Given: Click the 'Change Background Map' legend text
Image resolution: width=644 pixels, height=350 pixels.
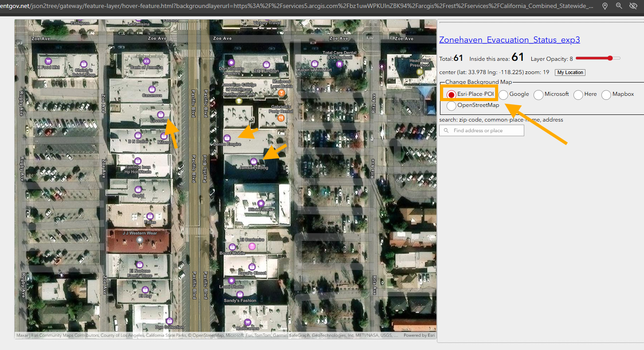Looking at the screenshot, I should 479,82.
